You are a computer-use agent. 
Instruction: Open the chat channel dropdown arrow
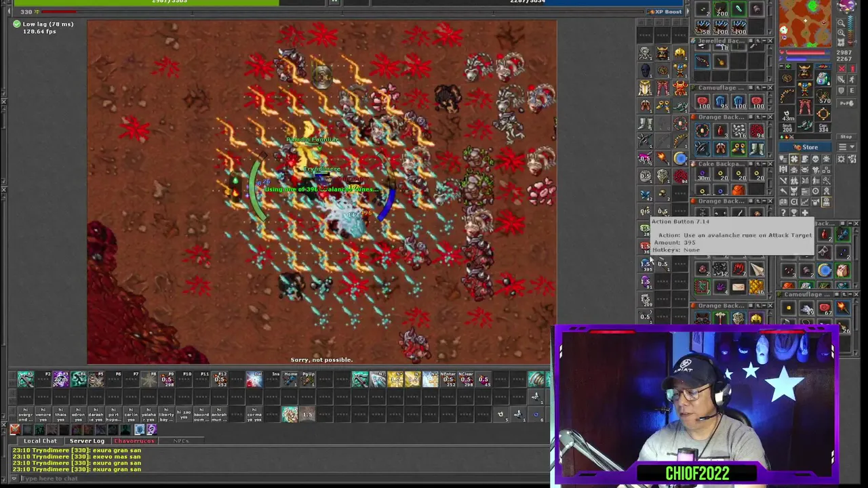pos(14,479)
